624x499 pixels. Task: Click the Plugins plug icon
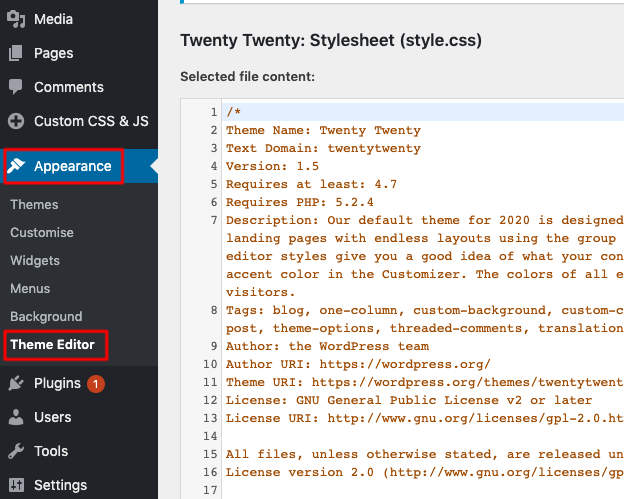point(16,383)
